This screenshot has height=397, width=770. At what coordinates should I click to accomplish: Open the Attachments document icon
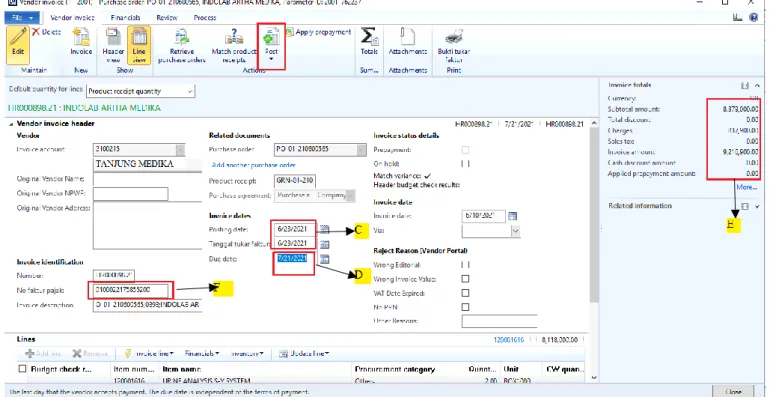click(x=408, y=36)
